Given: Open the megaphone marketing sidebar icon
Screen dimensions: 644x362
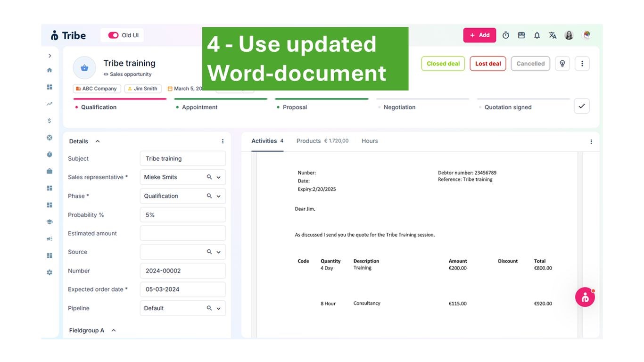Looking at the screenshot, I should tap(50, 239).
